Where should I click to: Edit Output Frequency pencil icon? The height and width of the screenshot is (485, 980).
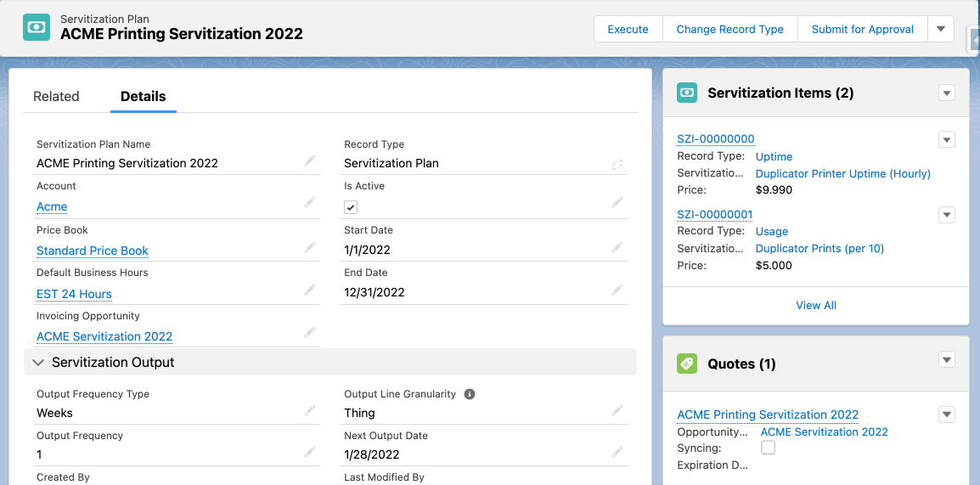click(x=310, y=452)
